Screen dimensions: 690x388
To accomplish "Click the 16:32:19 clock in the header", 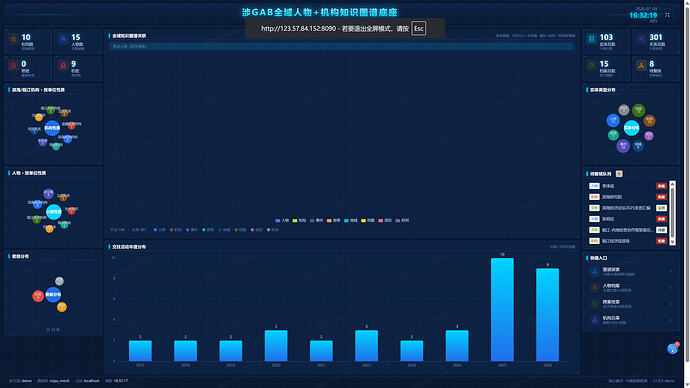I will click(643, 15).
